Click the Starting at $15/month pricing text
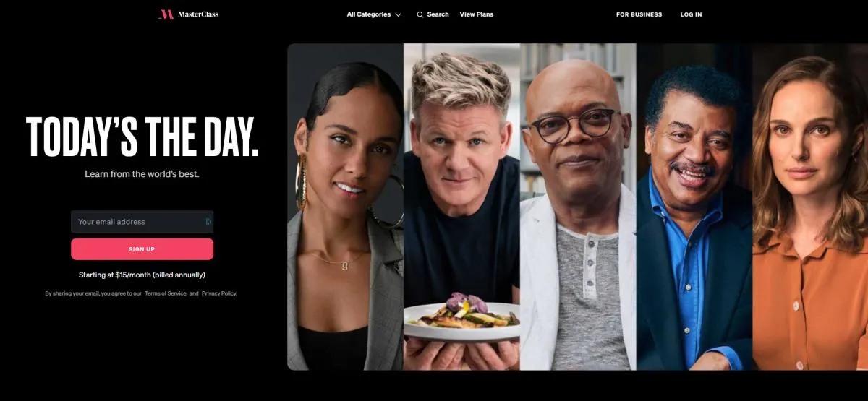 [x=142, y=275]
